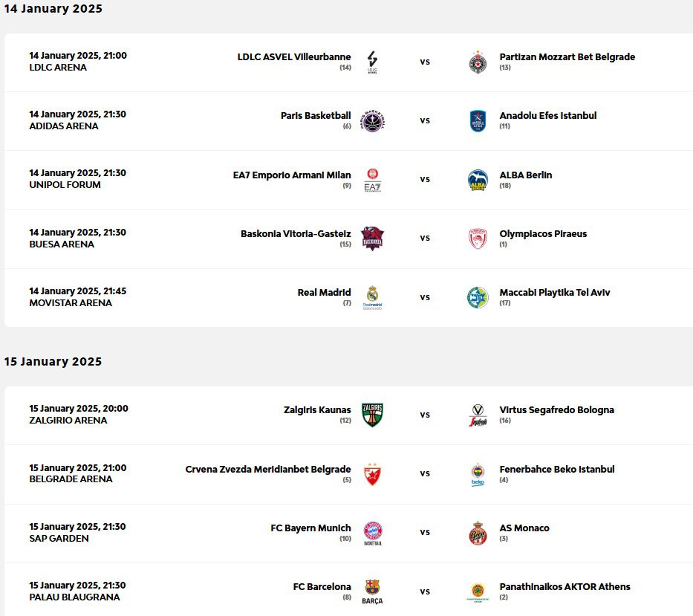Image resolution: width=693 pixels, height=616 pixels.
Task: Click the Anadolu Efes Istanbul logo
Action: pyautogui.click(x=478, y=120)
